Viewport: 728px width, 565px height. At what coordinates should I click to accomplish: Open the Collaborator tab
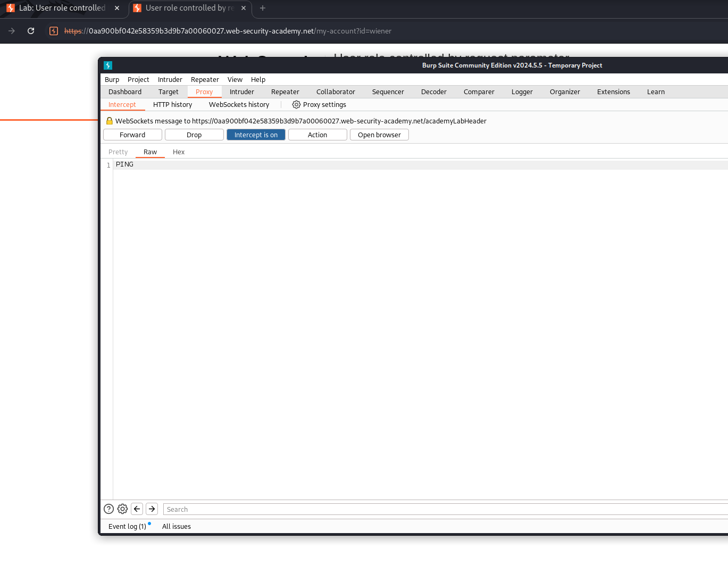tap(336, 92)
